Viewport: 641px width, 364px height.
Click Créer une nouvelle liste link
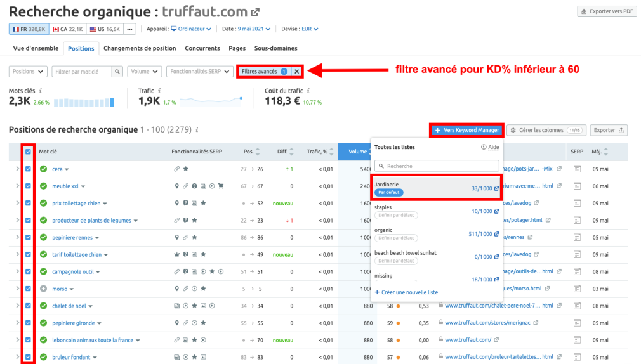pyautogui.click(x=406, y=292)
